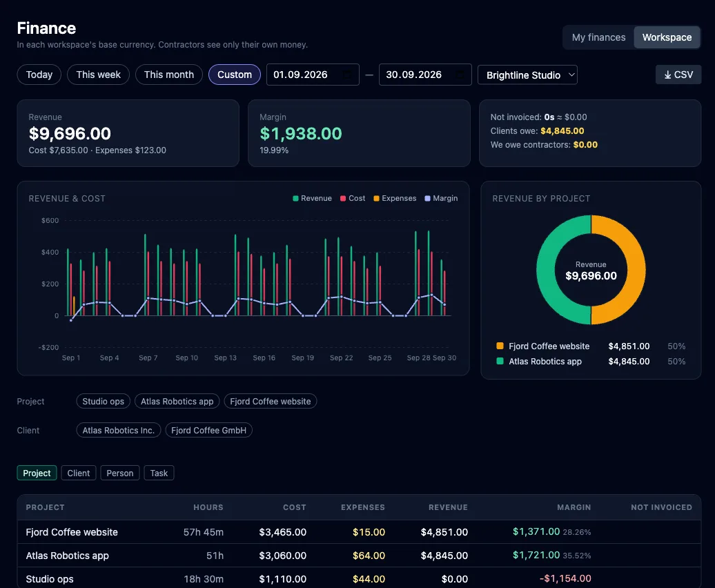Click the negative margin value -$1,154.00
The image size is (715, 588).
(x=565, y=578)
